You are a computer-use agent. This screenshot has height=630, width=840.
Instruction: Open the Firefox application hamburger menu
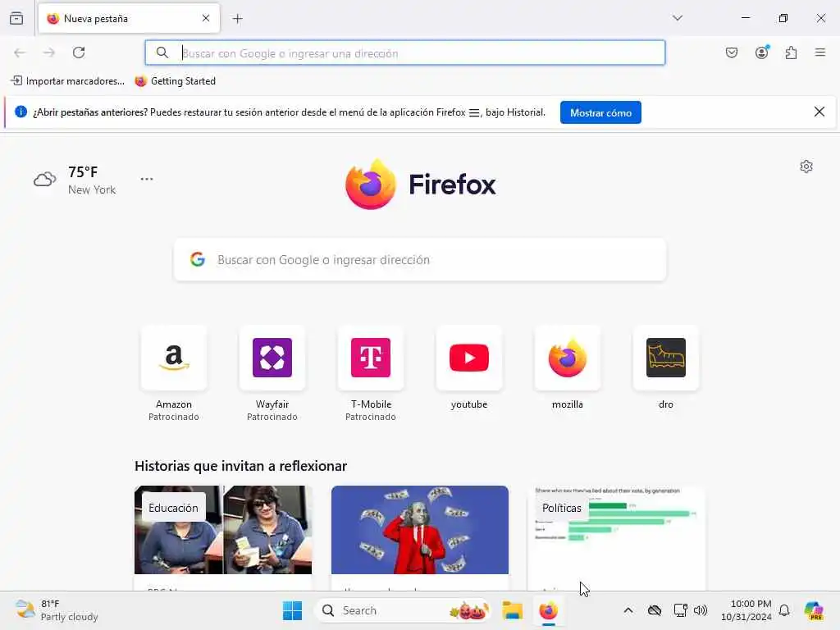pos(820,52)
